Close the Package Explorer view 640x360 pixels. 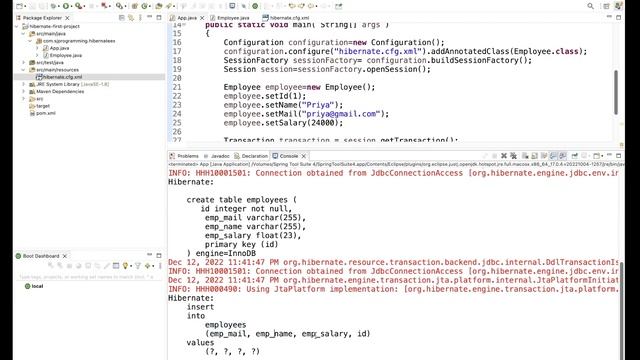67,18
